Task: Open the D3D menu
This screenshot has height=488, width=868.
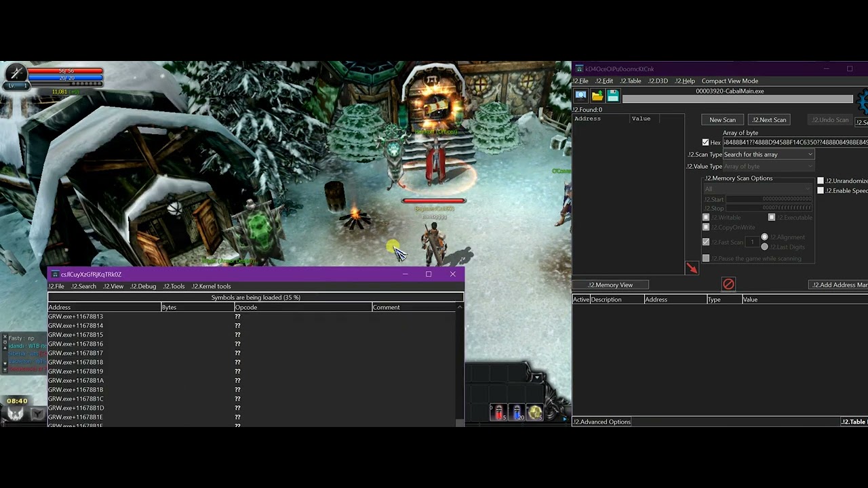Action: pos(658,81)
